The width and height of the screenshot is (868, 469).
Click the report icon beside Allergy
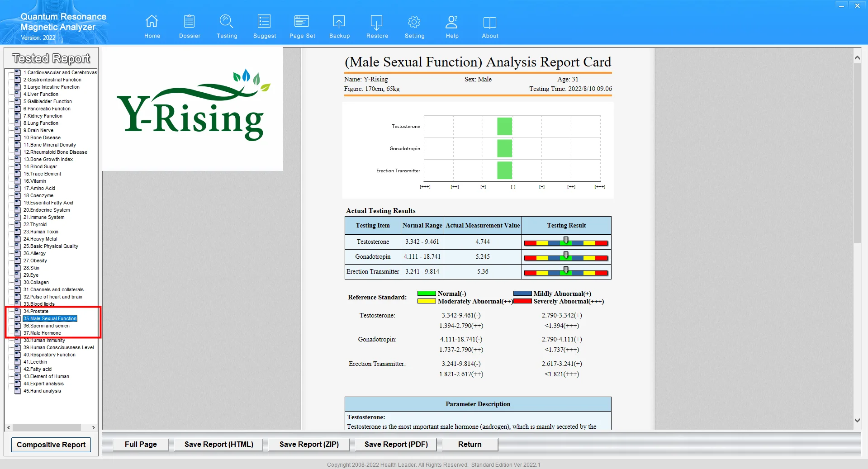(x=18, y=253)
